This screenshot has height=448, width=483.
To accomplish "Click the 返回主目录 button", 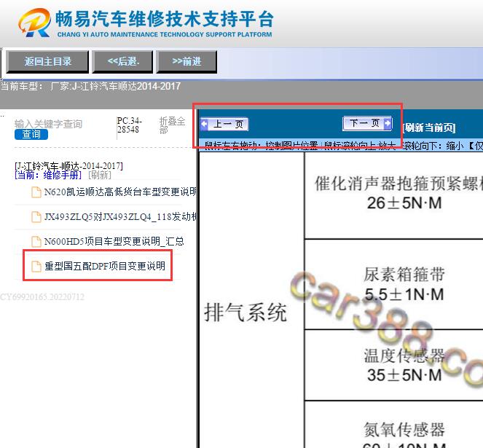I will pyautogui.click(x=47, y=62).
